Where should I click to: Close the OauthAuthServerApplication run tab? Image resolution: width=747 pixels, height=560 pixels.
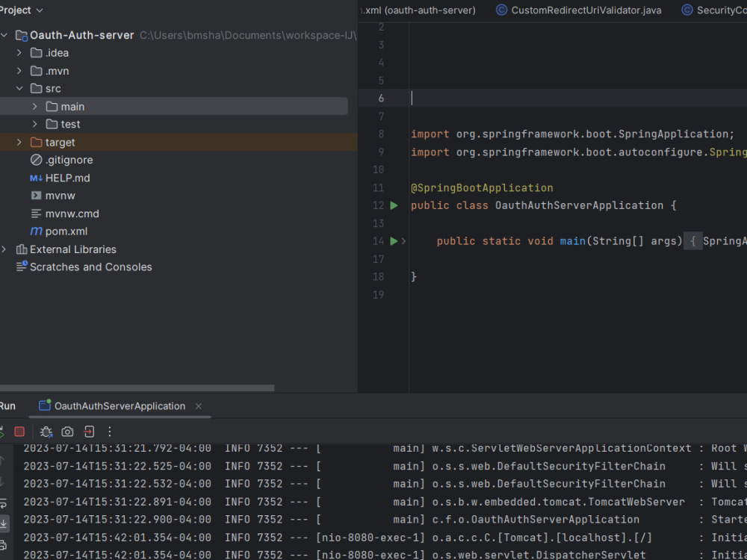coord(199,406)
